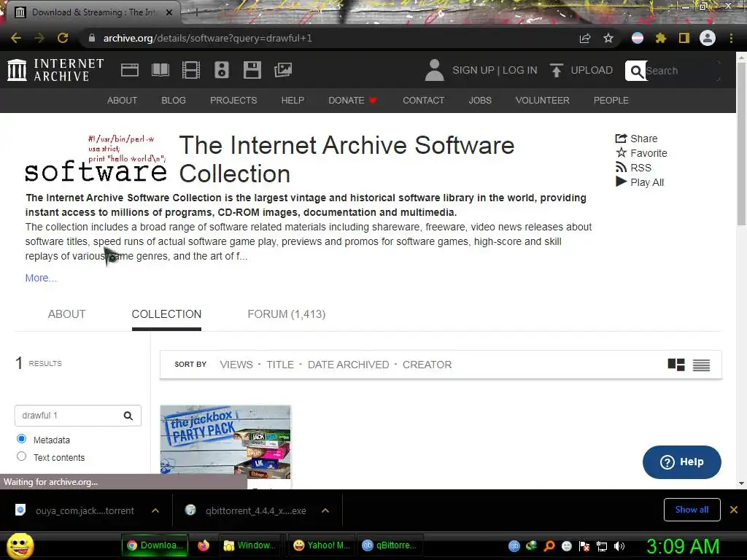Open Firefox from the taskbar
Viewport: 747px width, 560px height.
[x=204, y=545]
